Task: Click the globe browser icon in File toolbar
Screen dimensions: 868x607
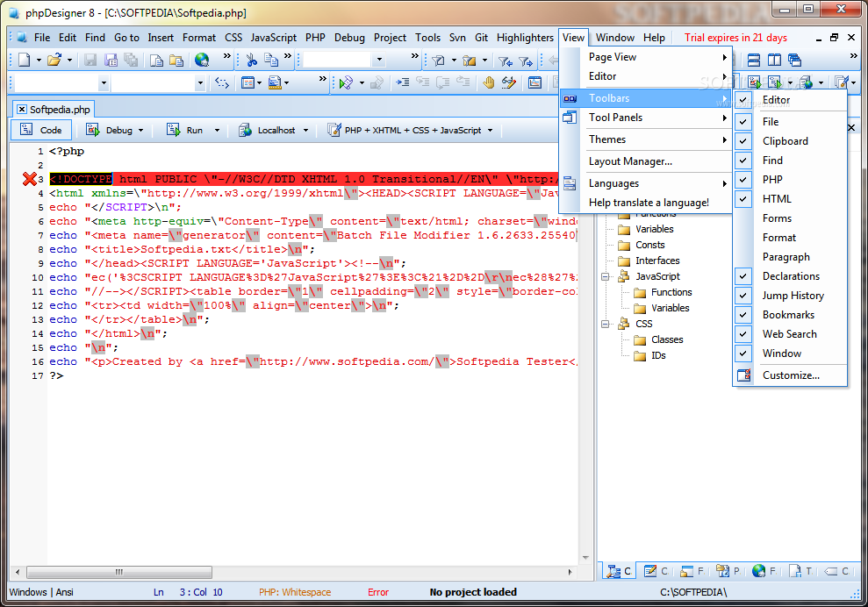Action: (202, 60)
